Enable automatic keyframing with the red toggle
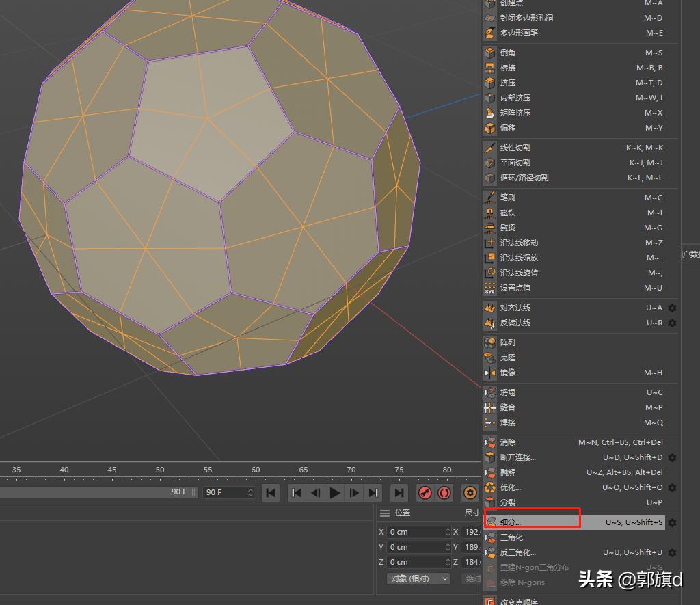The height and width of the screenshot is (605, 700). 444,493
